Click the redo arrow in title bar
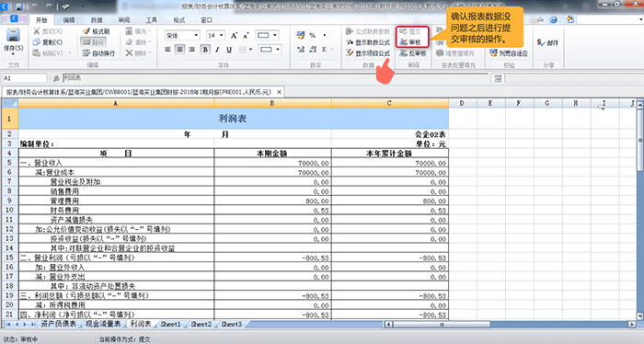 click(x=50, y=6)
